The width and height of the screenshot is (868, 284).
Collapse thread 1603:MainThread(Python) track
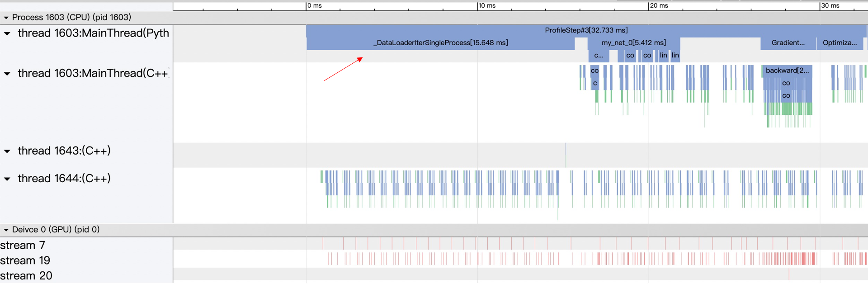pyautogui.click(x=7, y=33)
